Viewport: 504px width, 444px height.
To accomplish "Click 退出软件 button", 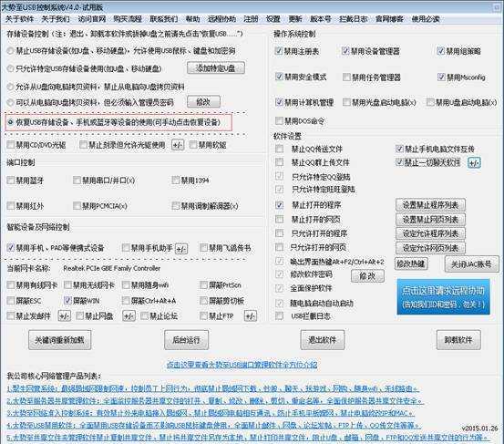I will click(323, 340).
